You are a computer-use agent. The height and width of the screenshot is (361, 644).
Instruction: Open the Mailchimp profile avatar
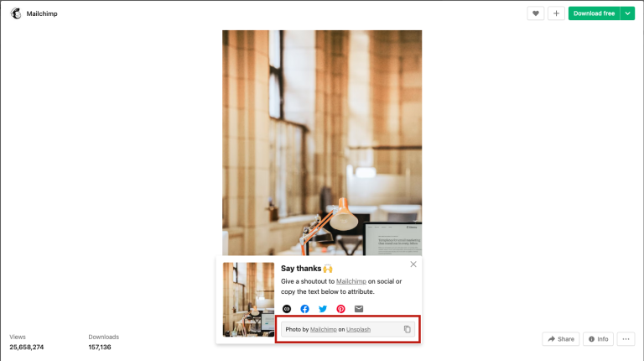pyautogui.click(x=16, y=13)
